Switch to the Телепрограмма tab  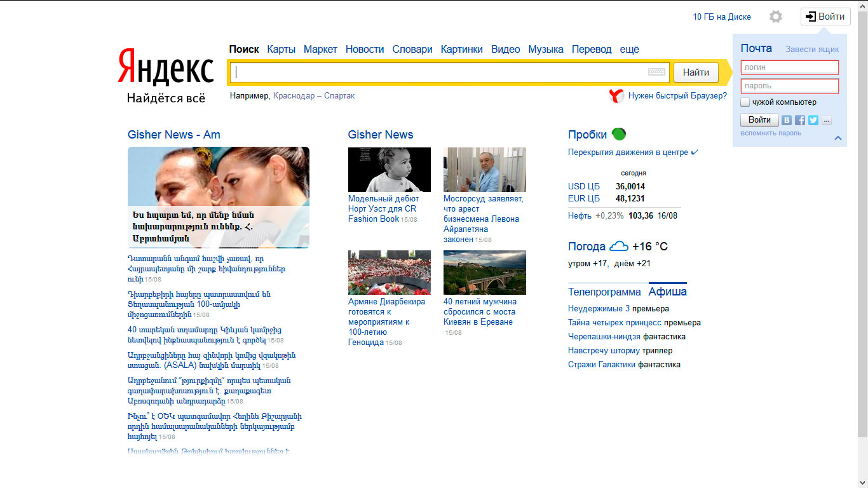tap(604, 292)
